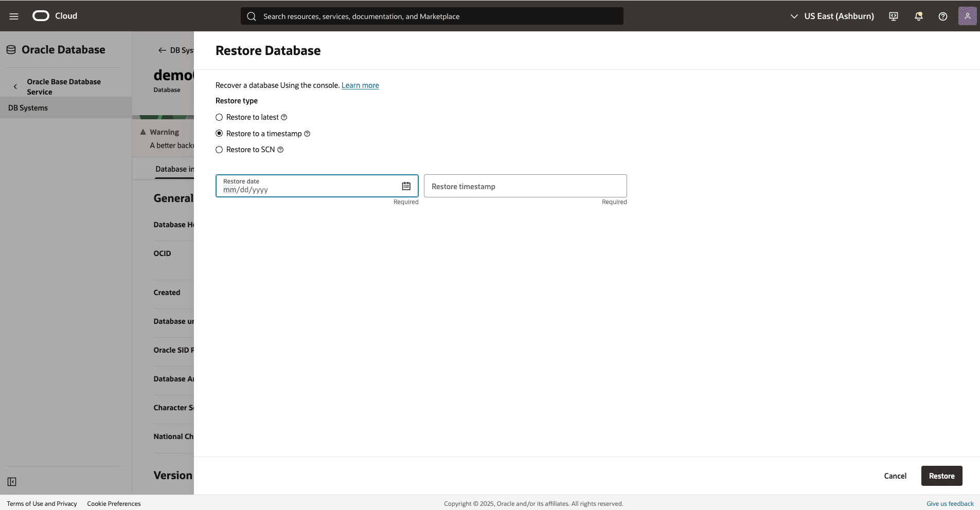Open the calendar picker for Restore date
This screenshot has width=980, height=510.
click(x=406, y=186)
